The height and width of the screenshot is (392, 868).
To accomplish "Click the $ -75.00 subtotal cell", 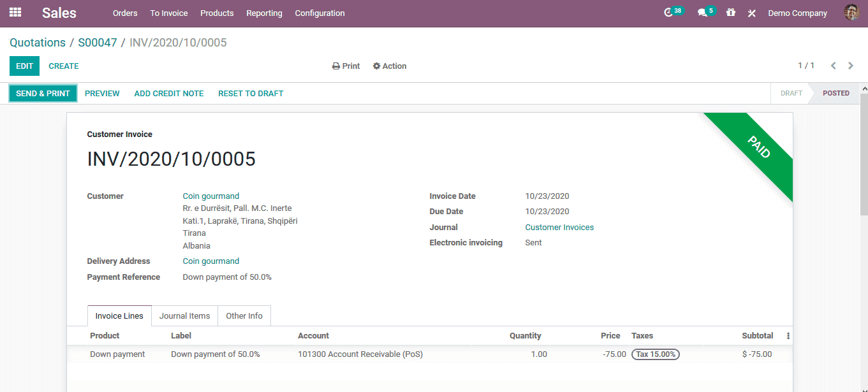I will point(757,354).
